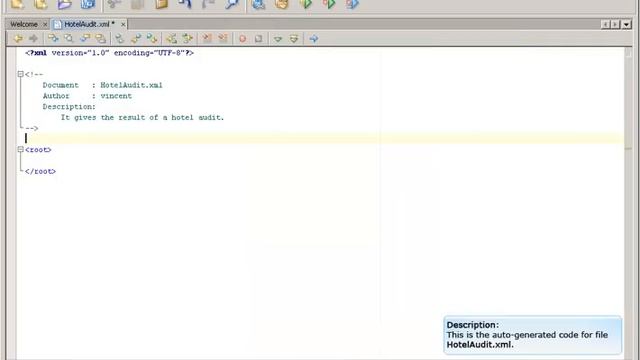Click 'It gives the result of a hotel audit.'

[142, 118]
